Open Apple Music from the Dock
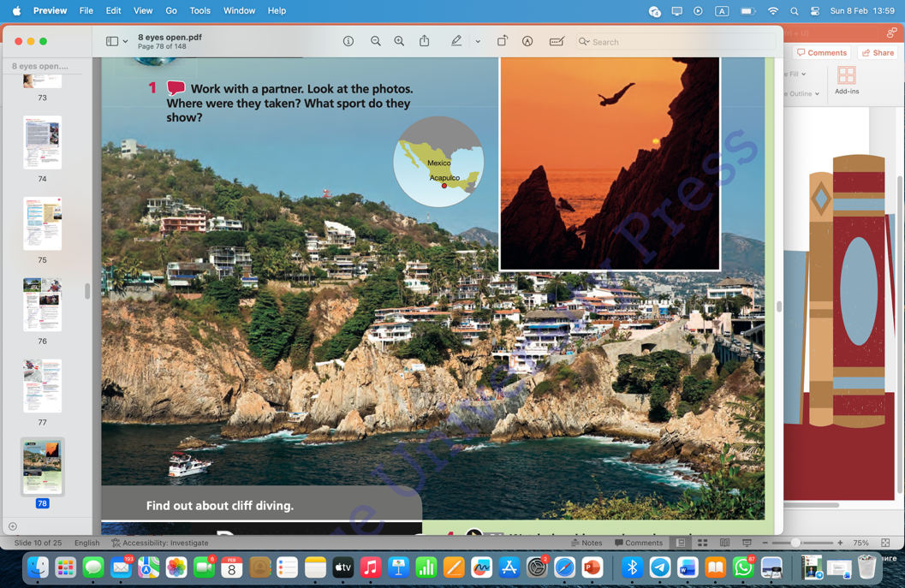The height and width of the screenshot is (588, 905). [371, 567]
